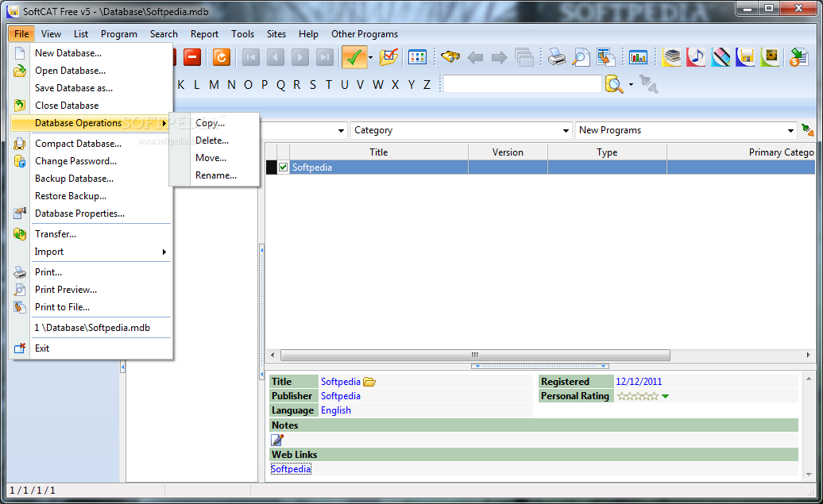Click the green arrow money list icon

tap(799, 57)
